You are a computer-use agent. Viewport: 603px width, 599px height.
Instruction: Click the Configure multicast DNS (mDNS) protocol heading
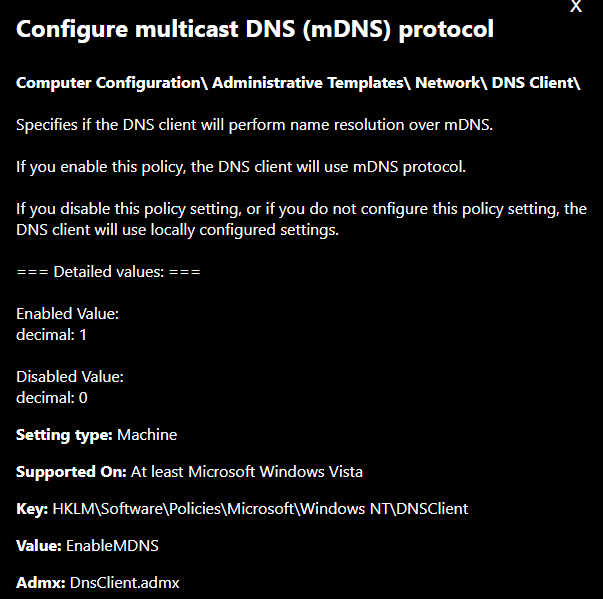pyautogui.click(x=255, y=30)
